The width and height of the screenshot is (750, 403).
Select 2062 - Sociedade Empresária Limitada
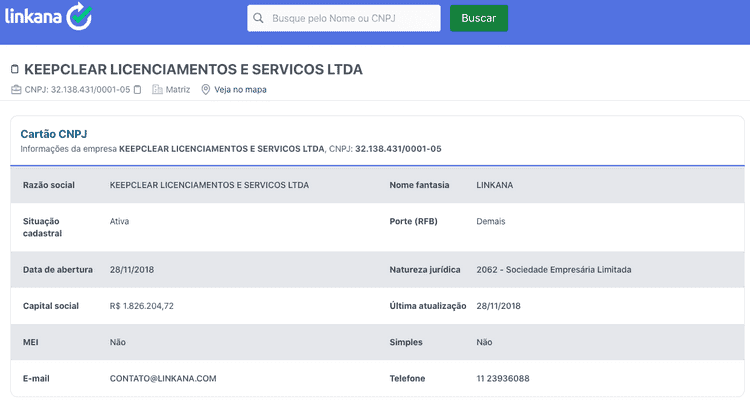[554, 270]
